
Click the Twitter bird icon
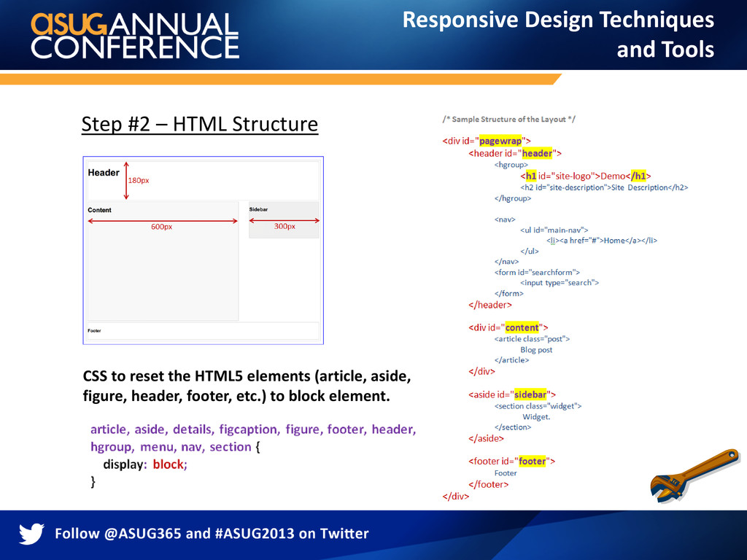pos(31,534)
